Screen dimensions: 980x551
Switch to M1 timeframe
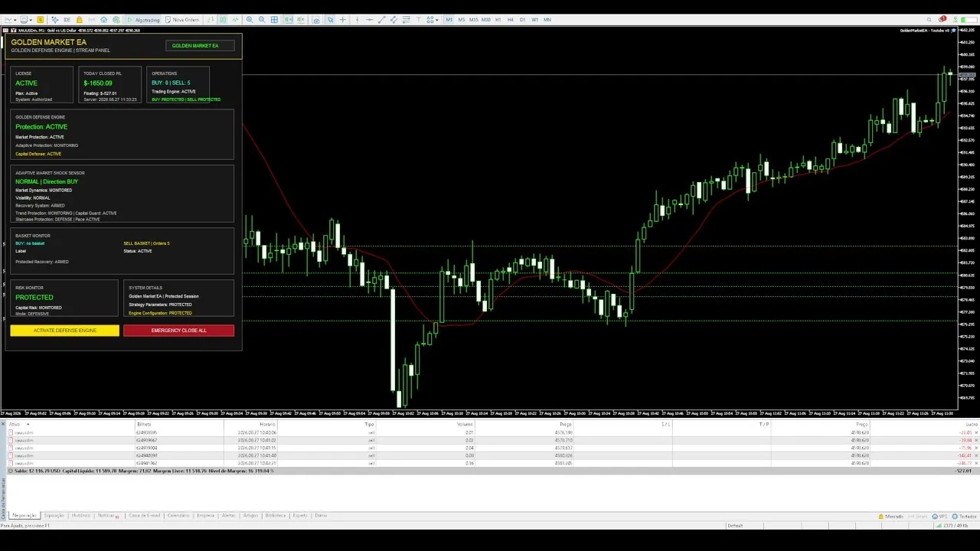point(449,20)
